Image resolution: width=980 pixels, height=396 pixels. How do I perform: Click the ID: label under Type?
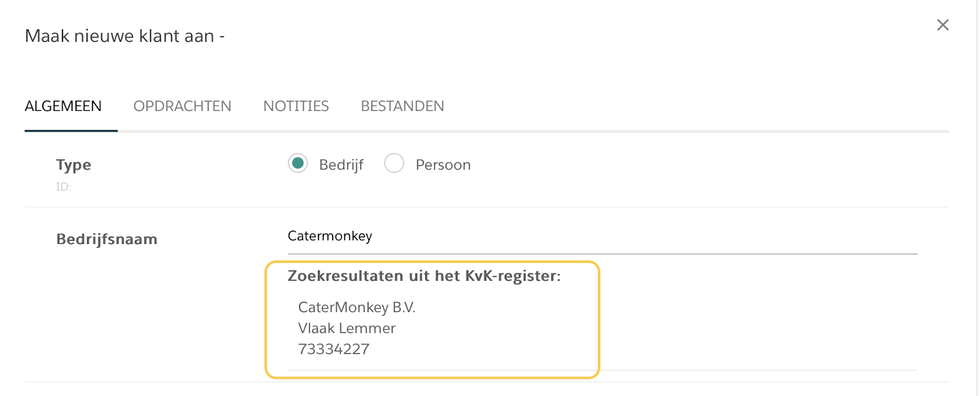tap(64, 187)
